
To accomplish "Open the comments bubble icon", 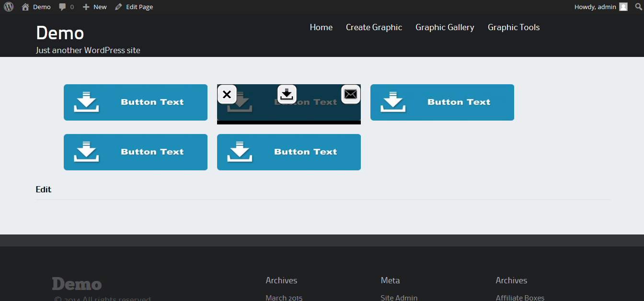I will tap(63, 7).
